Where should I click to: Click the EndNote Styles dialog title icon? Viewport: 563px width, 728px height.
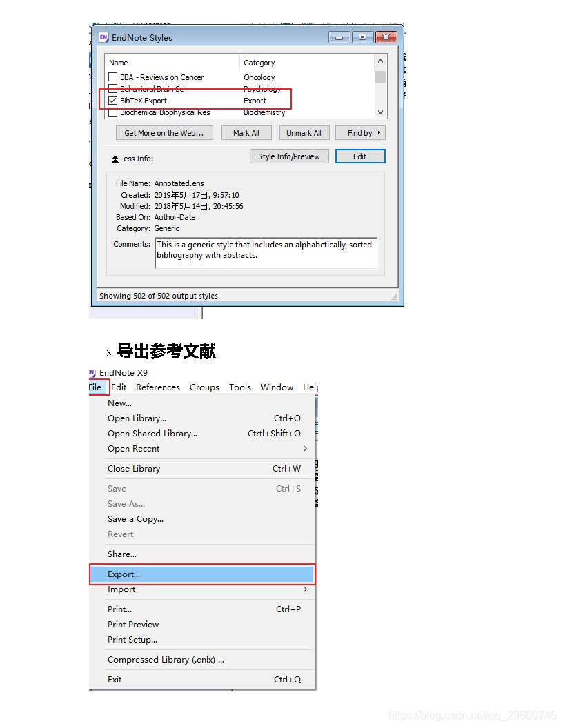[103, 37]
